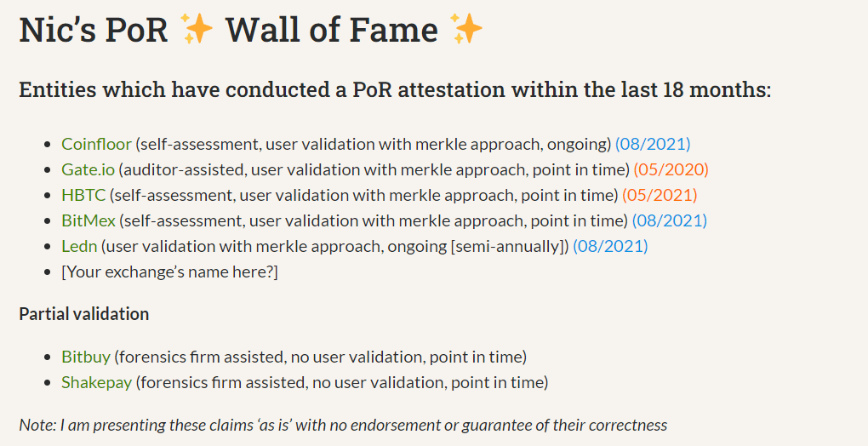Viewport: 868px width, 446px height.
Task: Click the sparkle emoji after 'Wall of Fame'
Action: coord(466,29)
